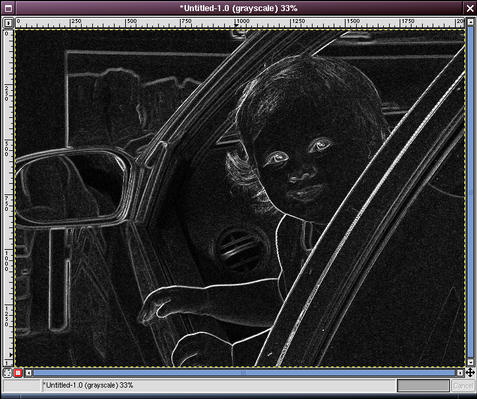Select the dashed-selection Quick Mask off button
This screenshot has width=477, height=399.
[x=8, y=373]
